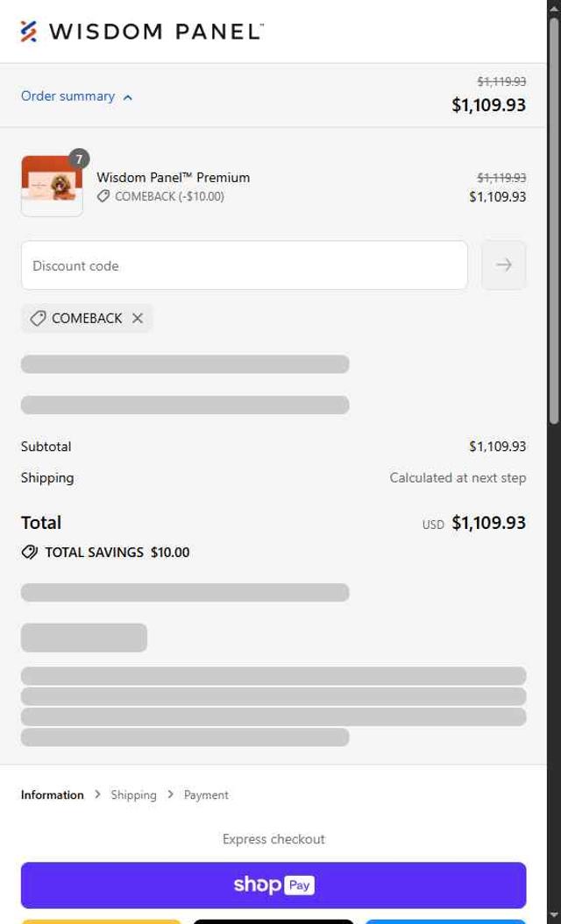561x924 pixels.
Task: Click the Total Savings tag icon
Action: (30, 552)
